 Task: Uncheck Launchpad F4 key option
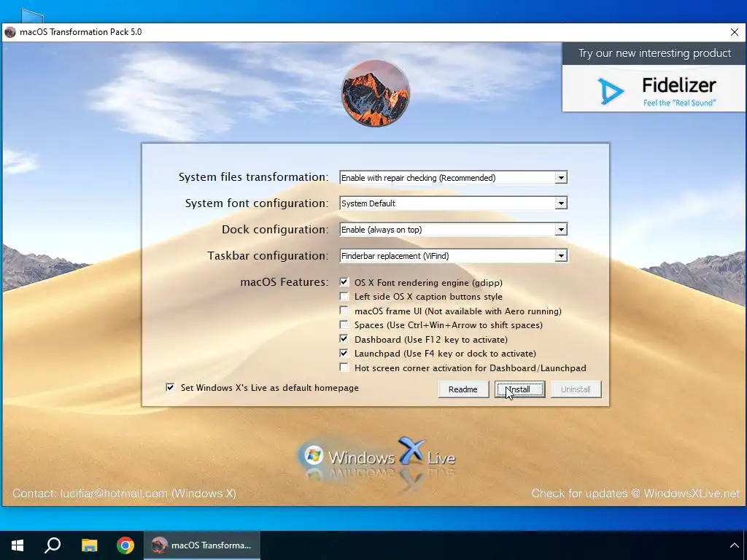point(344,353)
